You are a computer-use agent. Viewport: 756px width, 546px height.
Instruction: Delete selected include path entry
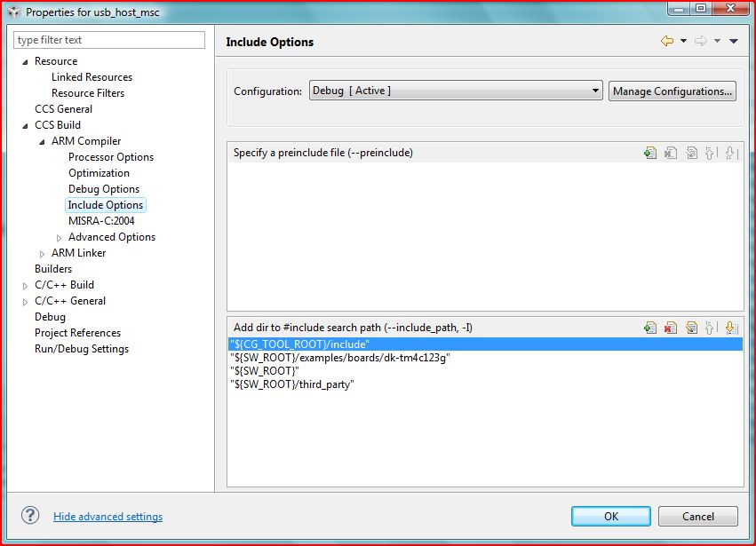[x=671, y=328]
